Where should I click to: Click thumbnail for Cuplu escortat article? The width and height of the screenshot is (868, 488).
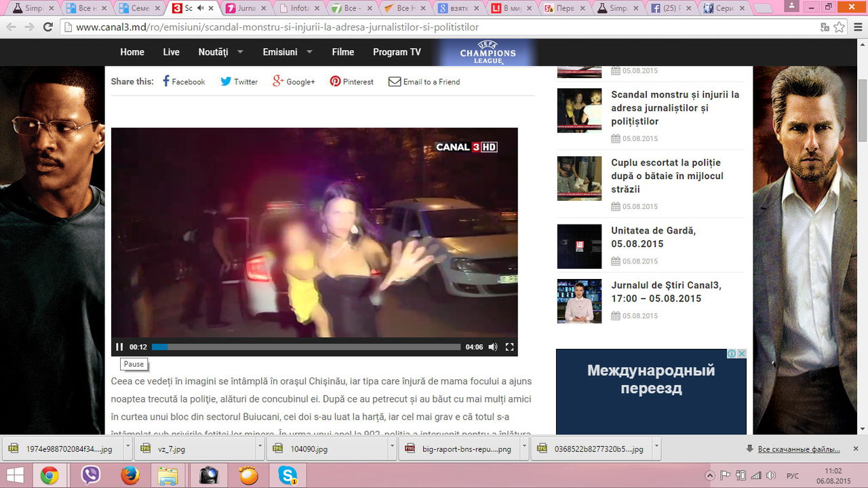(579, 179)
